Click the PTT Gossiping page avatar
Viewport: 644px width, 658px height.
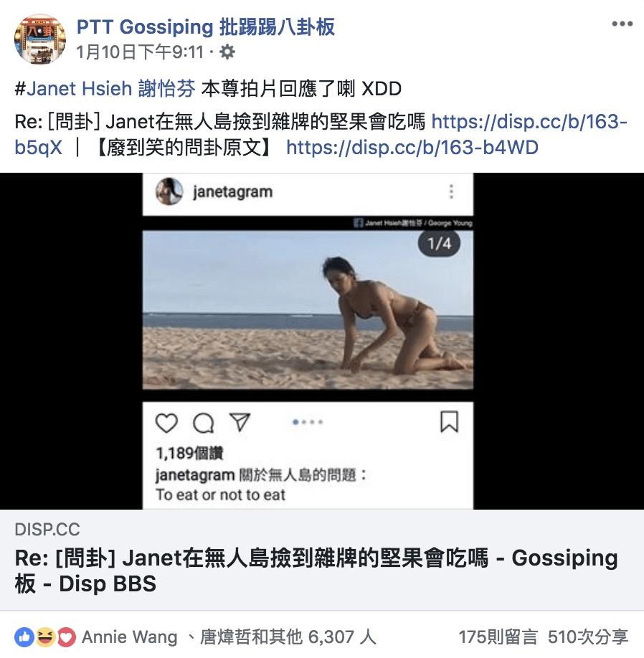click(40, 39)
